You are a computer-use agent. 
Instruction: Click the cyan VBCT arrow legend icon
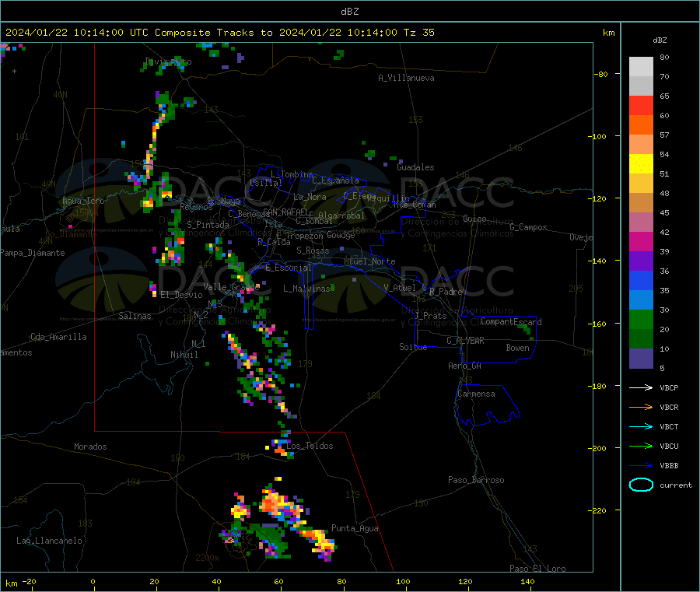click(641, 427)
